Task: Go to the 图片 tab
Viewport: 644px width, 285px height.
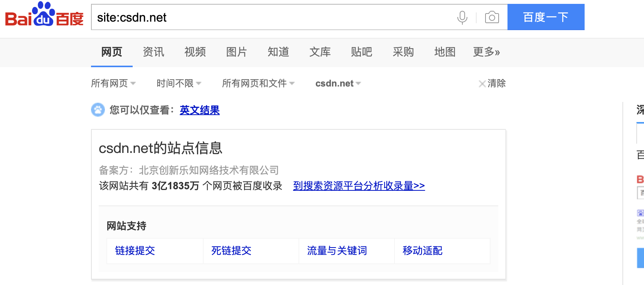Action: (236, 52)
